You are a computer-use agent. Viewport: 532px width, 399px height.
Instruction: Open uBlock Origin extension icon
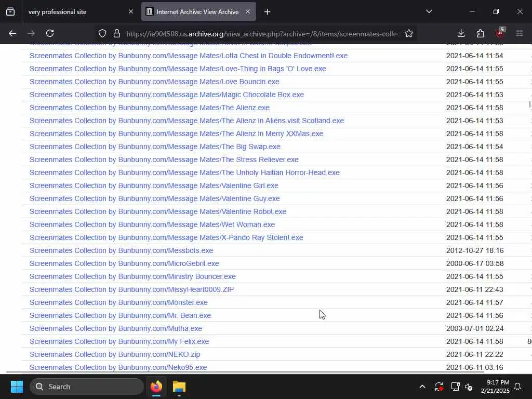pyautogui.click(x=500, y=33)
